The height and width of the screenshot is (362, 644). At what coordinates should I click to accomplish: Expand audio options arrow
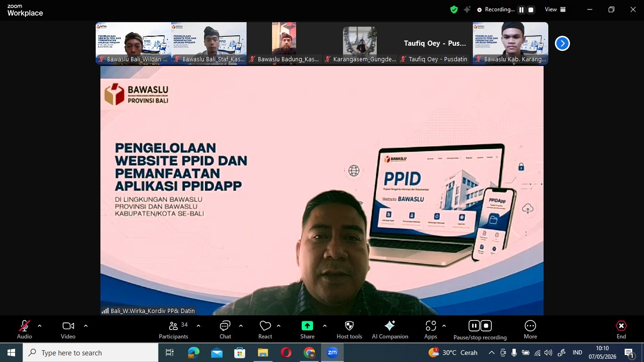(x=40, y=326)
